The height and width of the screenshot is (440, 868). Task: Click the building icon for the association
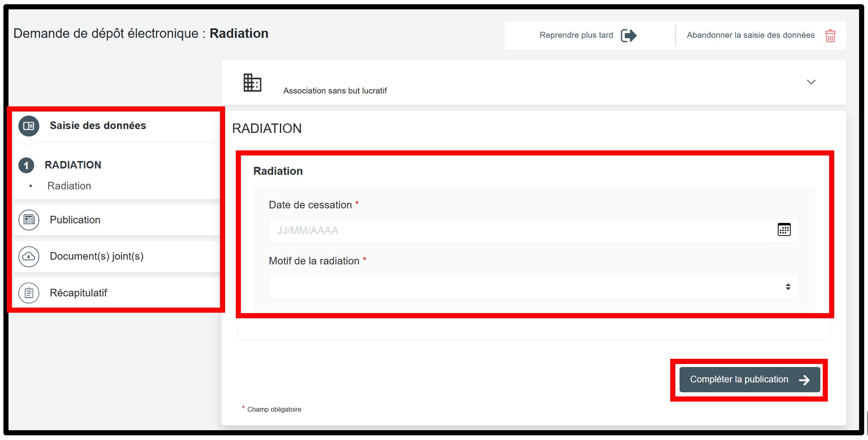tap(252, 82)
